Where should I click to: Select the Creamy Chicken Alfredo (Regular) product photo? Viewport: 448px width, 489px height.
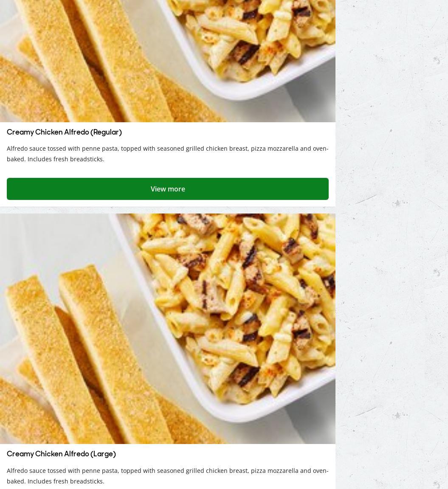168,61
